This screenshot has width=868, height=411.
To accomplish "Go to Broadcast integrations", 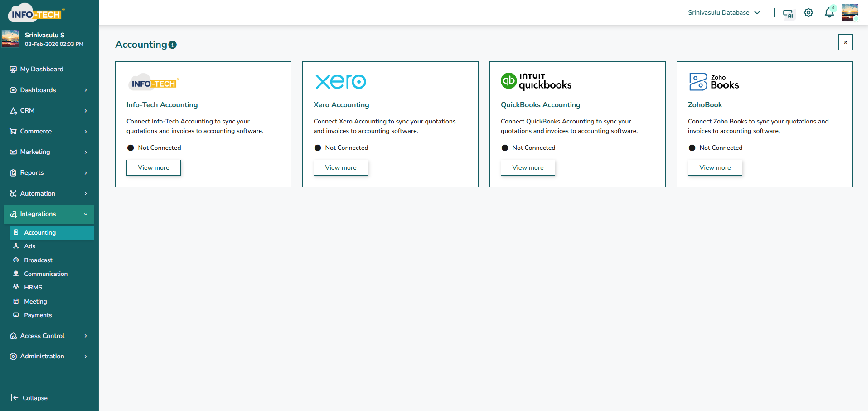I will (x=38, y=260).
